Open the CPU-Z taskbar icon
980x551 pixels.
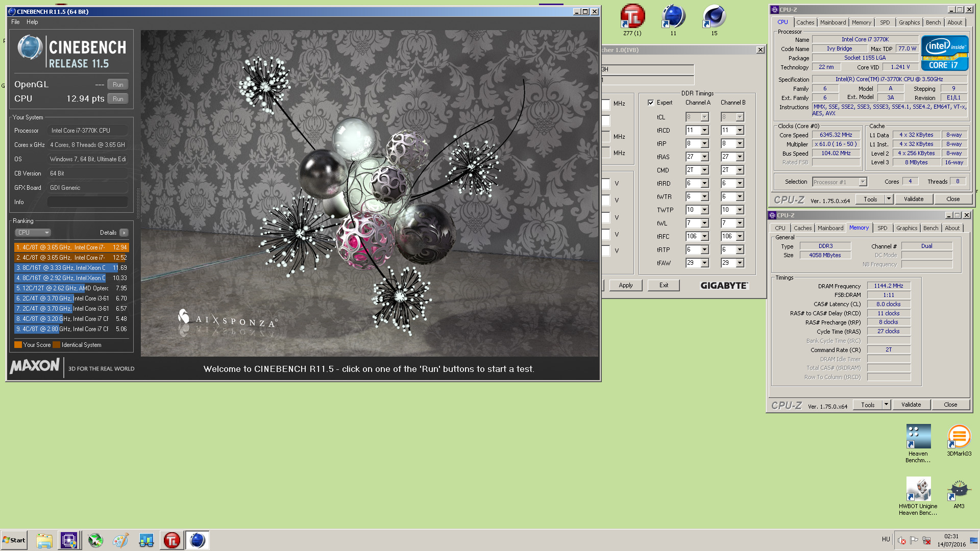tap(69, 540)
